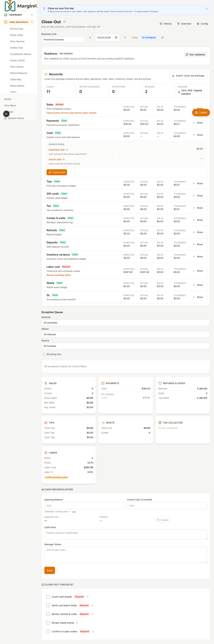Click the System theme monitor icon
Image resolution: width=214 pixels, height=644 pixels.
(5, 118)
